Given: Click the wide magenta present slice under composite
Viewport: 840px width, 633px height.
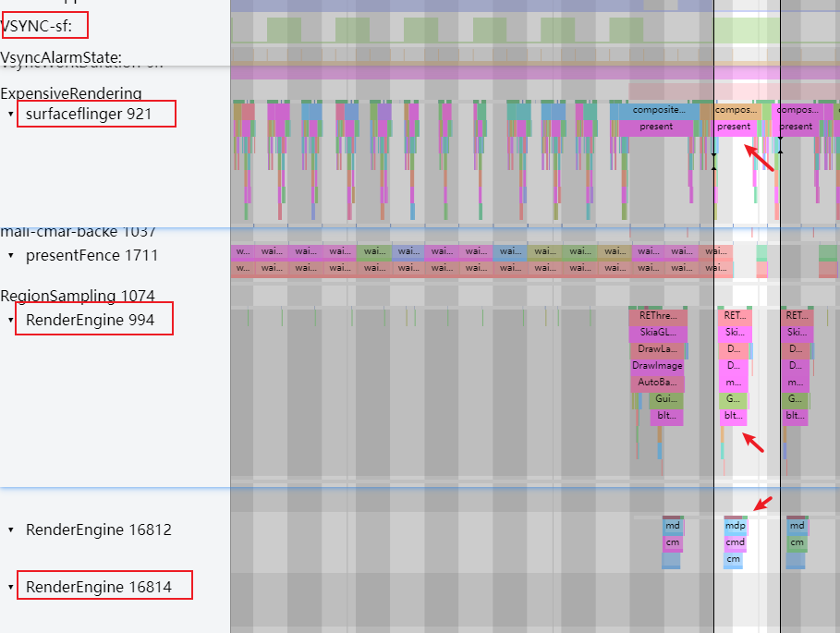Looking at the screenshot, I should [656, 127].
